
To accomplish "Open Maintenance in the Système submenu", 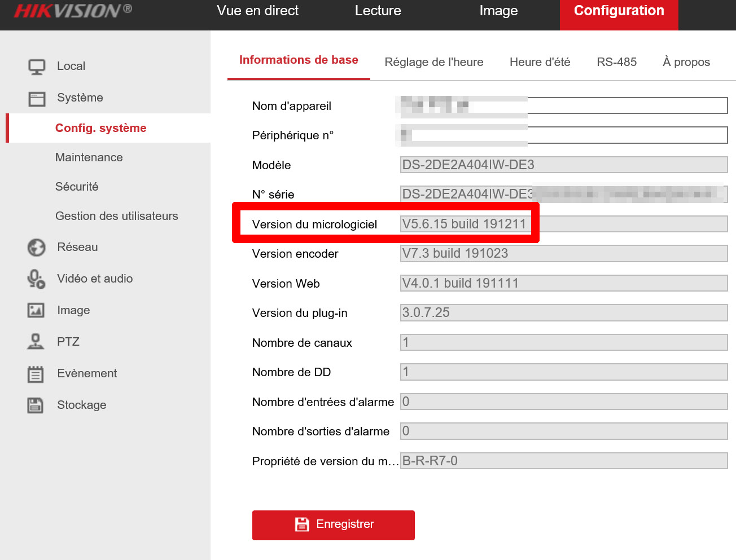I will click(x=89, y=157).
